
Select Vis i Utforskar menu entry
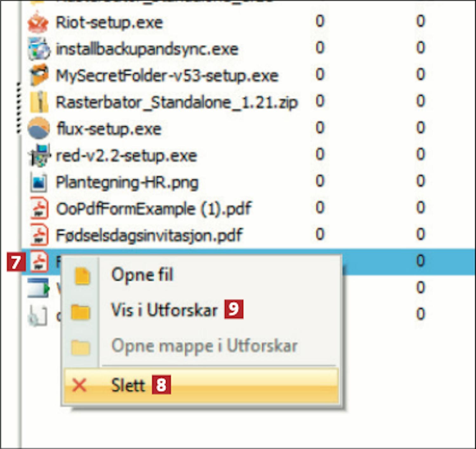(201, 310)
